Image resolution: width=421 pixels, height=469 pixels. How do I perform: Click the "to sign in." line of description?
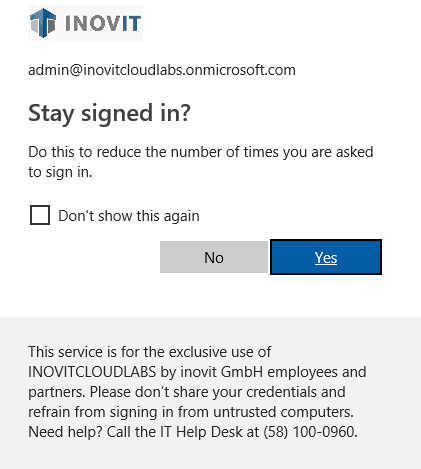pos(60,172)
